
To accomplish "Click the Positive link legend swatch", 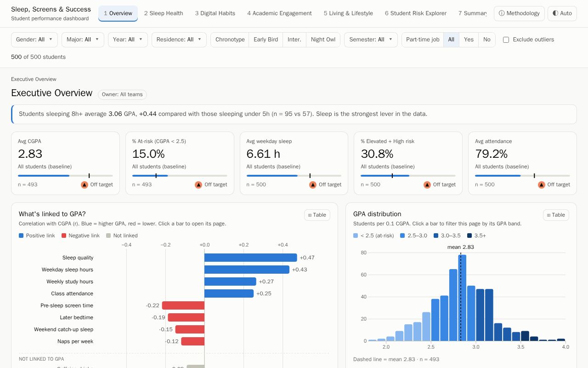I will 21,236.
